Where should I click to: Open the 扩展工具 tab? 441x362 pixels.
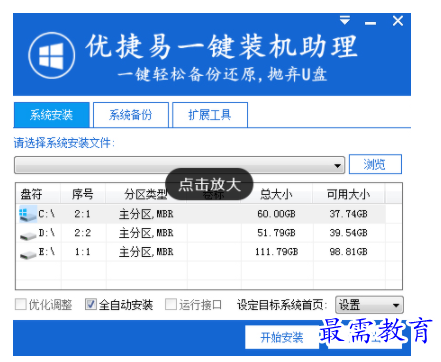point(210,115)
